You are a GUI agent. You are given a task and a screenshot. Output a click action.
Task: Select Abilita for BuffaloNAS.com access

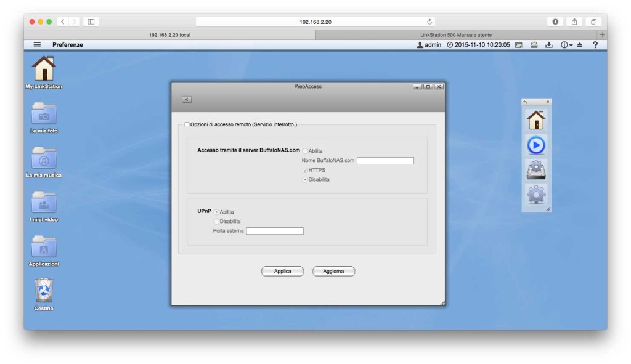305,151
